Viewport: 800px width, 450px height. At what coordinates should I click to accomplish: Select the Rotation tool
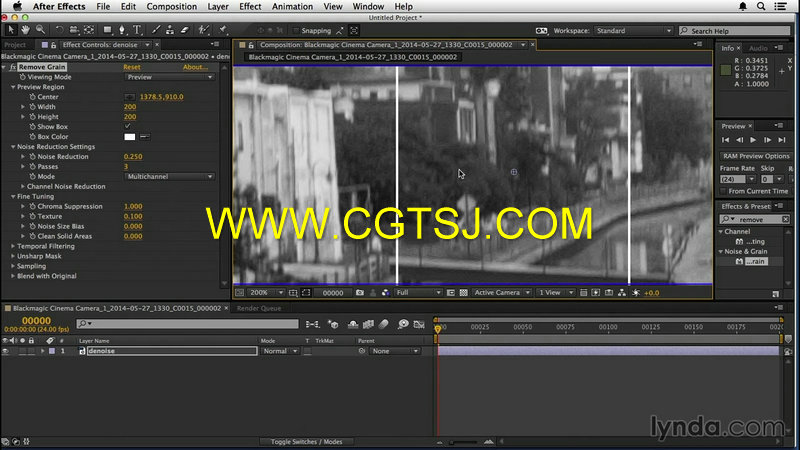coord(59,30)
